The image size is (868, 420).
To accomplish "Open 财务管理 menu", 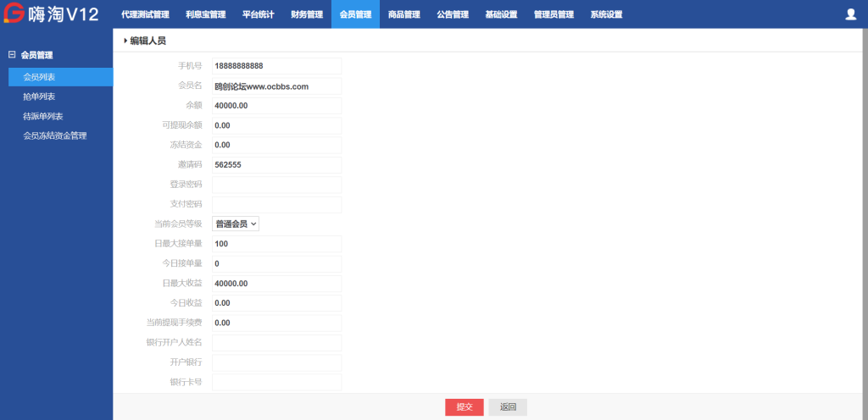I will [x=307, y=14].
